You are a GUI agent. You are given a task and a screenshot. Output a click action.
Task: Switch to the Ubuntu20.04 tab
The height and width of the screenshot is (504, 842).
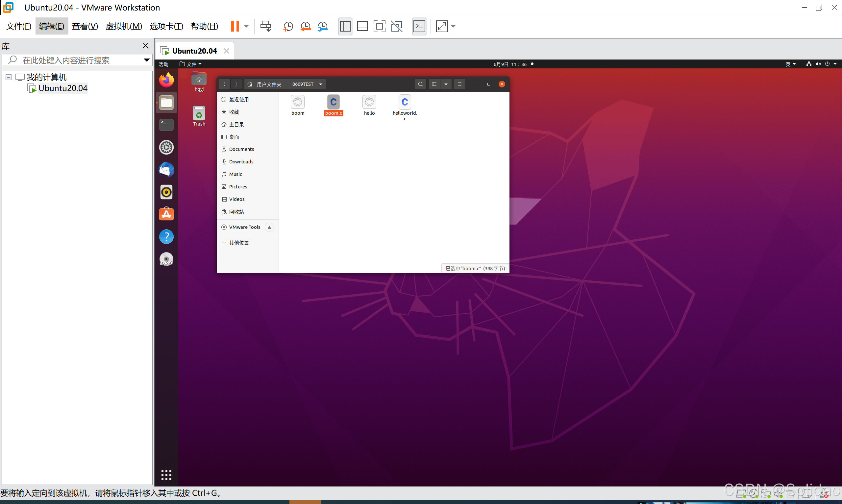pyautogui.click(x=194, y=51)
